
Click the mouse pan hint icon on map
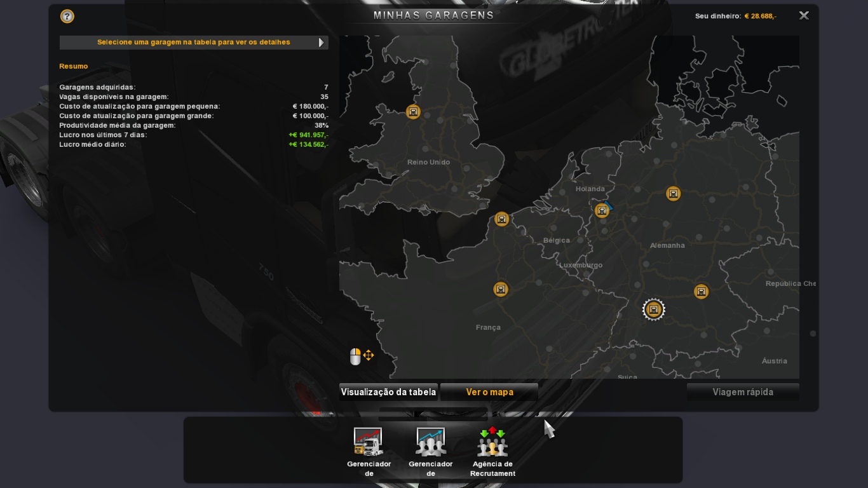(x=362, y=356)
